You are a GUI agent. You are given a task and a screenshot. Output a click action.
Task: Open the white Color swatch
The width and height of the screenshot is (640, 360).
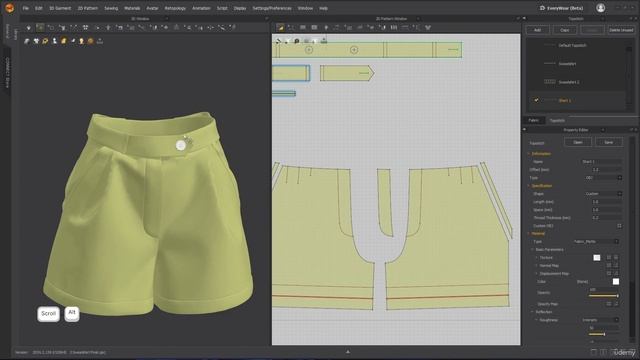(x=616, y=282)
